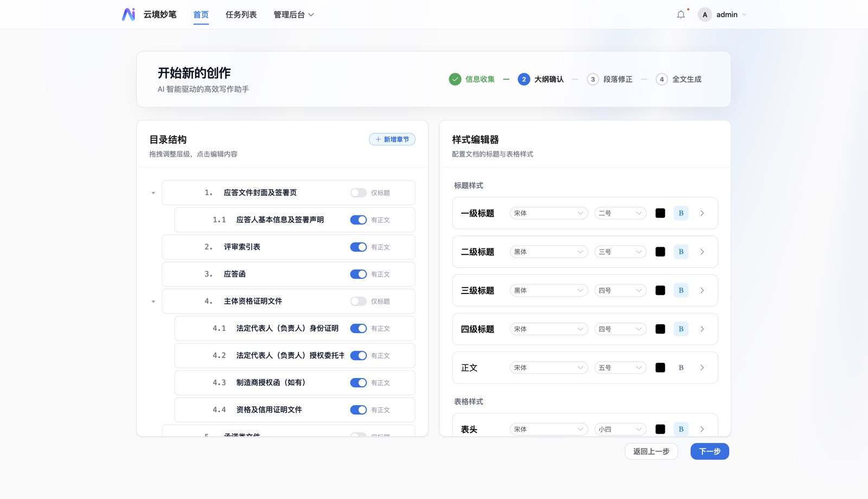868x499 pixels.
Task: Open 三级标题 size dropdown 四号
Action: [620, 290]
